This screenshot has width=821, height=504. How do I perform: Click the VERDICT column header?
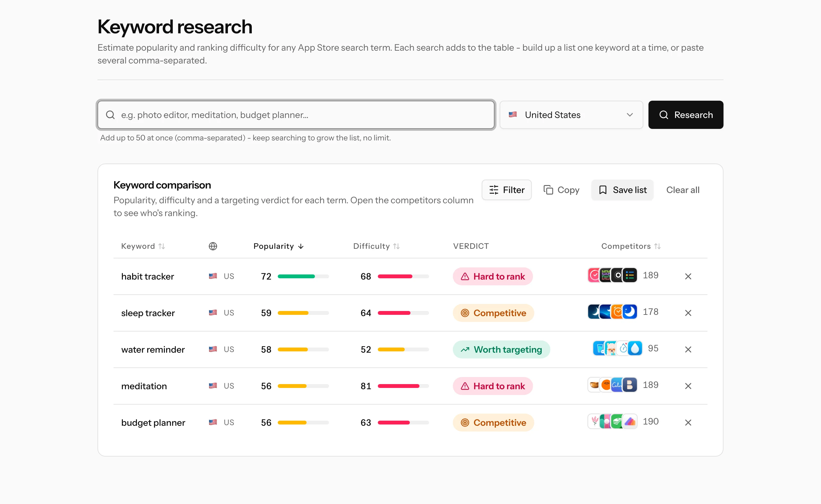pos(471,246)
